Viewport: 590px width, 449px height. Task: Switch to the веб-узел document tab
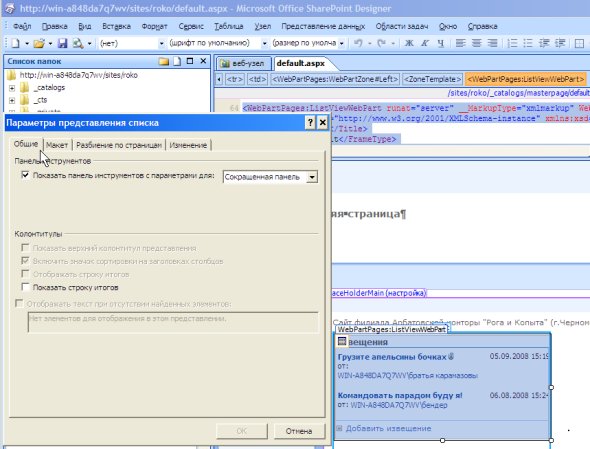[243, 64]
